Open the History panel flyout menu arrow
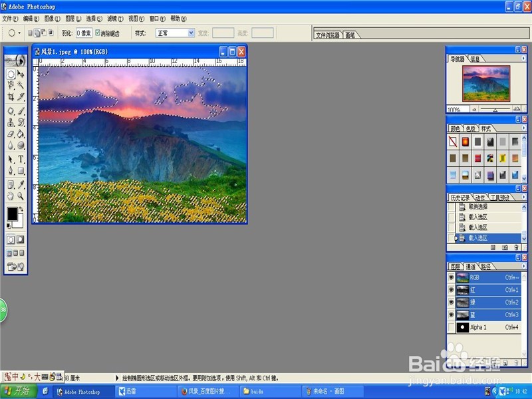 (523, 197)
